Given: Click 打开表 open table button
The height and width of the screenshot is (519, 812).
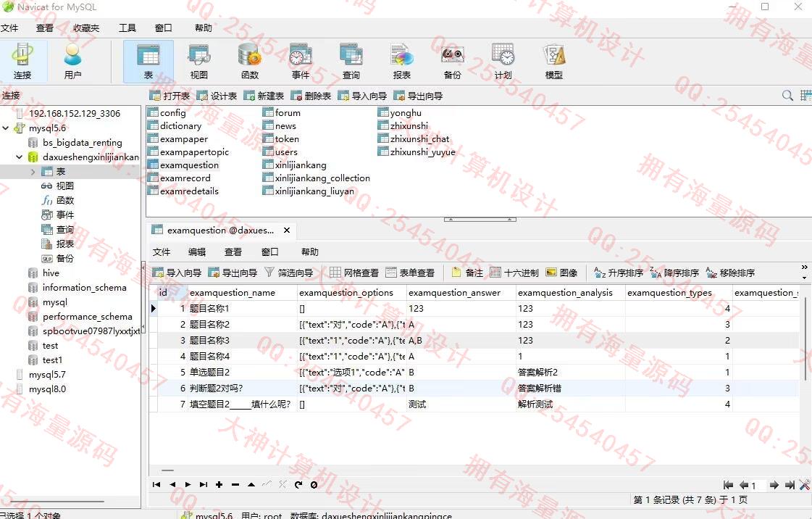Looking at the screenshot, I should pos(169,96).
